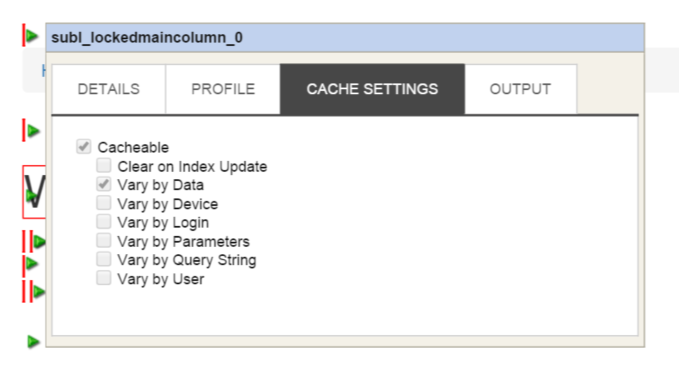This screenshot has width=679, height=378.
Task: Click the green arrow at the panel's bottom edge
Action: click(33, 342)
